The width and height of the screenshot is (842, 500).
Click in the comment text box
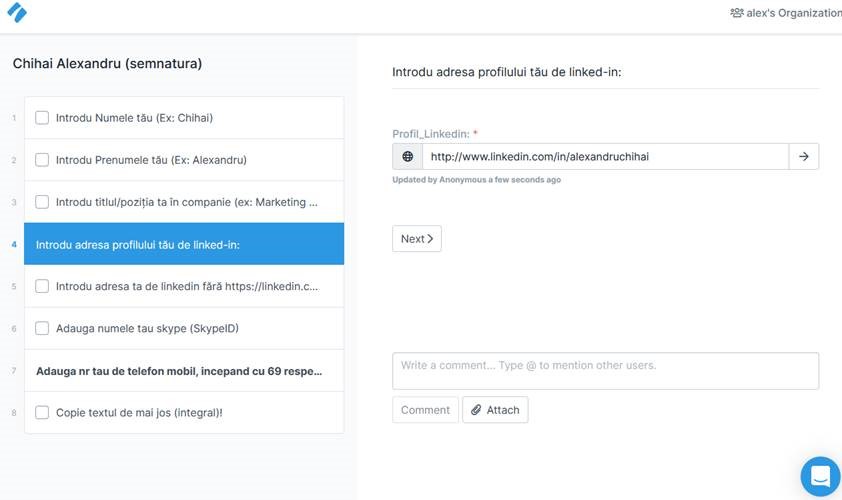point(605,370)
